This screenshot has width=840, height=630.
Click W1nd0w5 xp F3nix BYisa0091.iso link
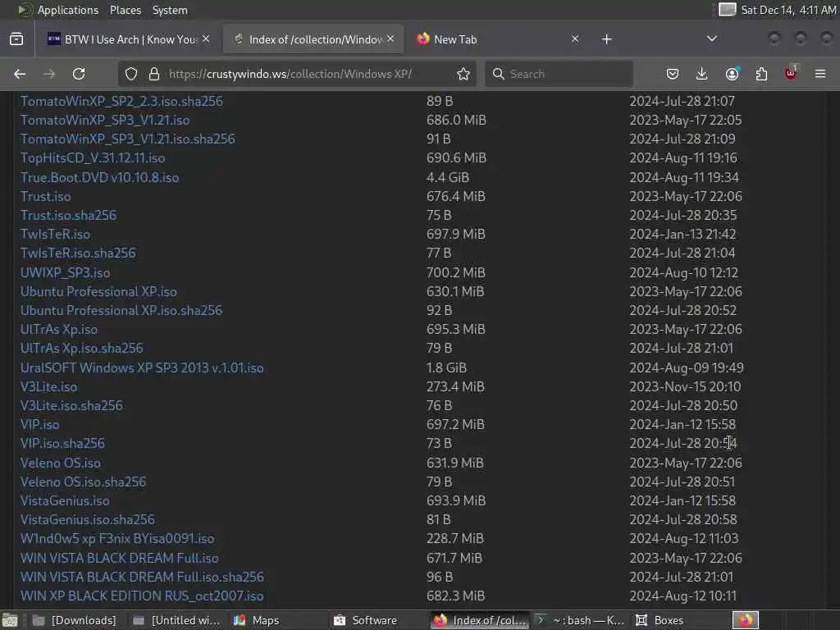tap(117, 538)
